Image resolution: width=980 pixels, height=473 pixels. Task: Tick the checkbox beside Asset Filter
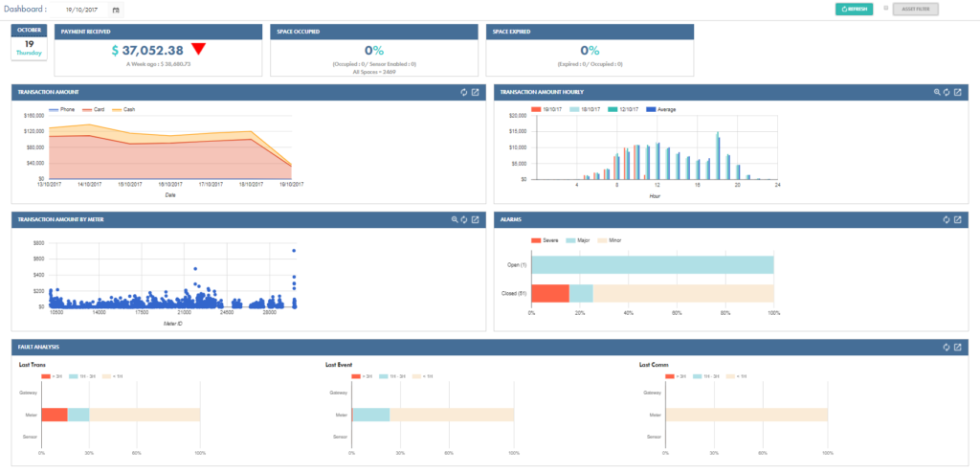coord(886,9)
